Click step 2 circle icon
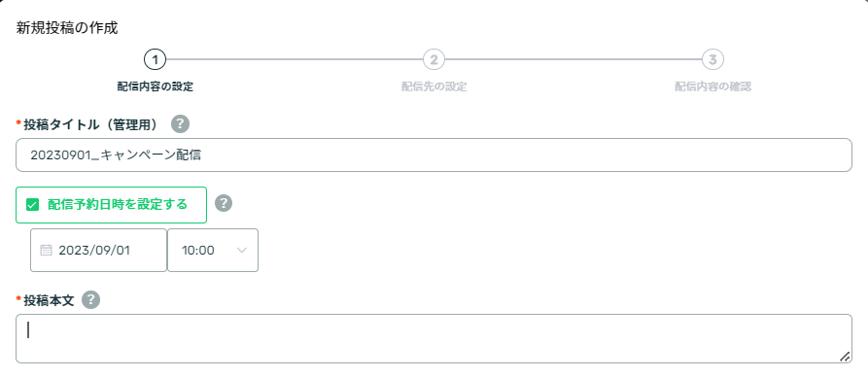The height and width of the screenshot is (377, 868). point(434,59)
